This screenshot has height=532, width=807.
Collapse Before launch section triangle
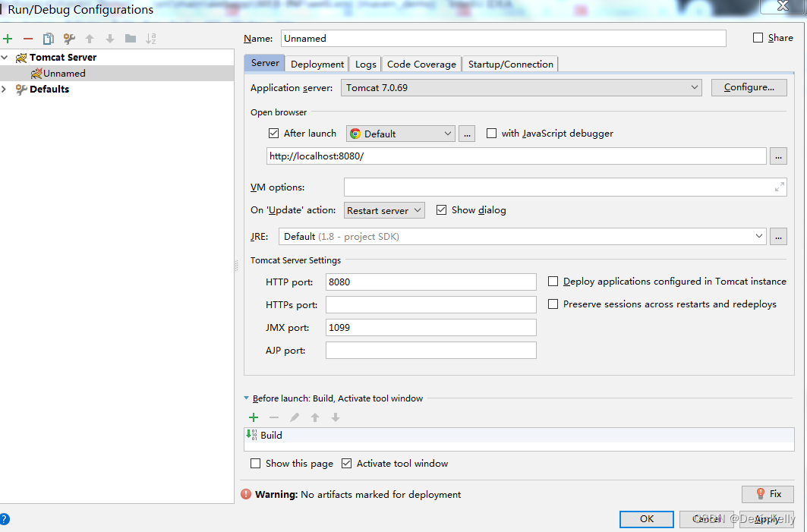[246, 398]
